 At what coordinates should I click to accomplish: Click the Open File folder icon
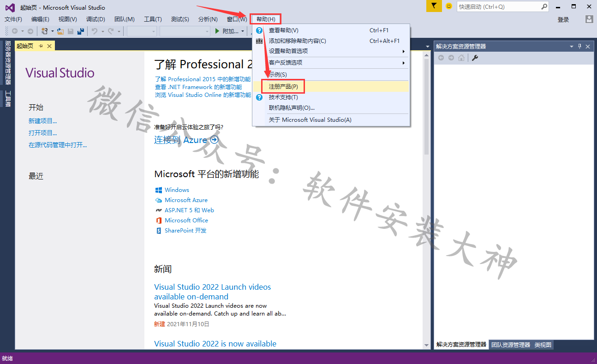click(60, 31)
